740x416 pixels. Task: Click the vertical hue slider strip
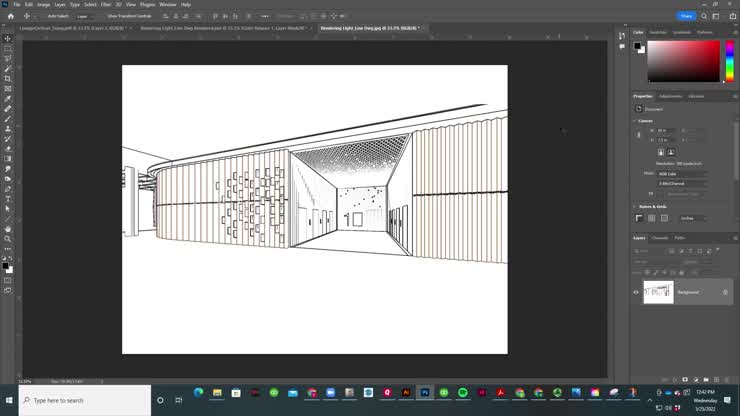point(730,61)
